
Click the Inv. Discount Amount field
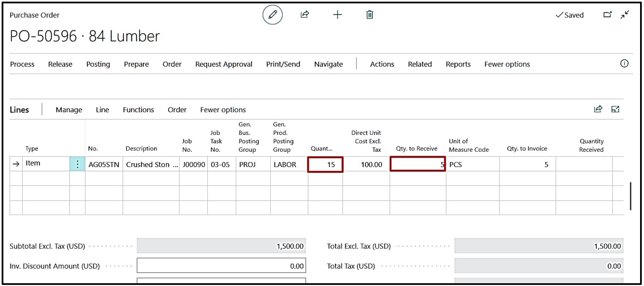tap(221, 266)
